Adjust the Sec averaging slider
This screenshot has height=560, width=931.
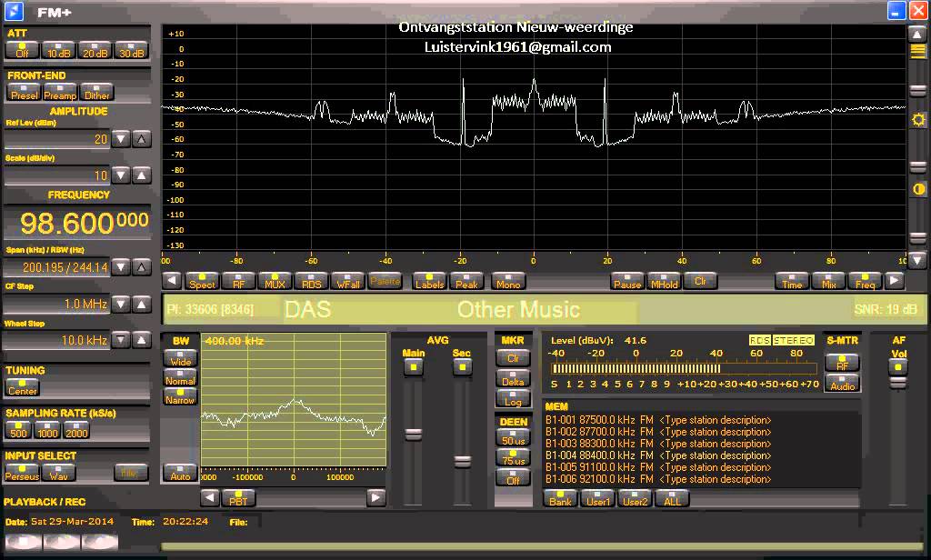(462, 462)
